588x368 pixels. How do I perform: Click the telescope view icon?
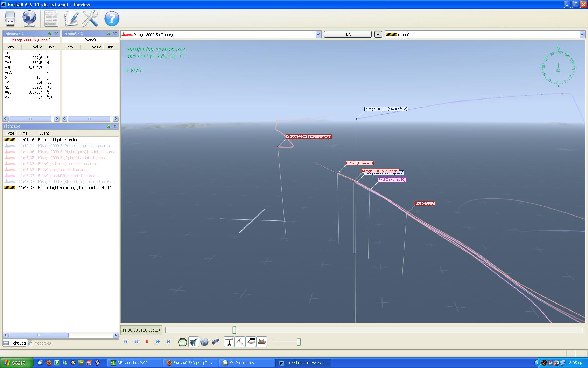pos(215,342)
